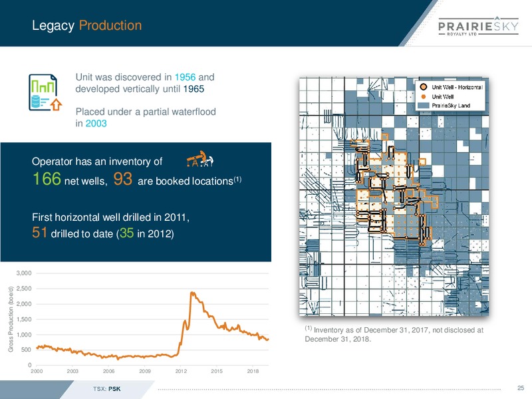532x399 pixels.
Task: Click the '3,000' y-axis value
Action: (24, 273)
